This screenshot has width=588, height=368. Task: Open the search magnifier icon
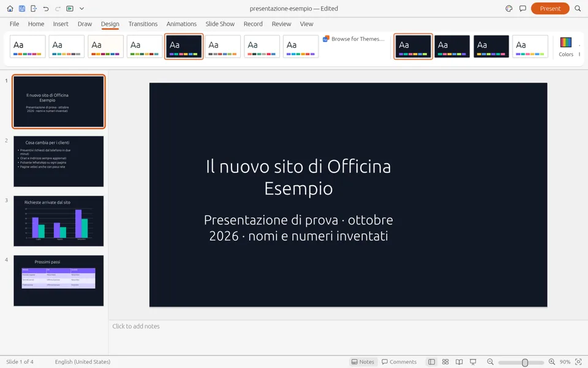point(578,8)
